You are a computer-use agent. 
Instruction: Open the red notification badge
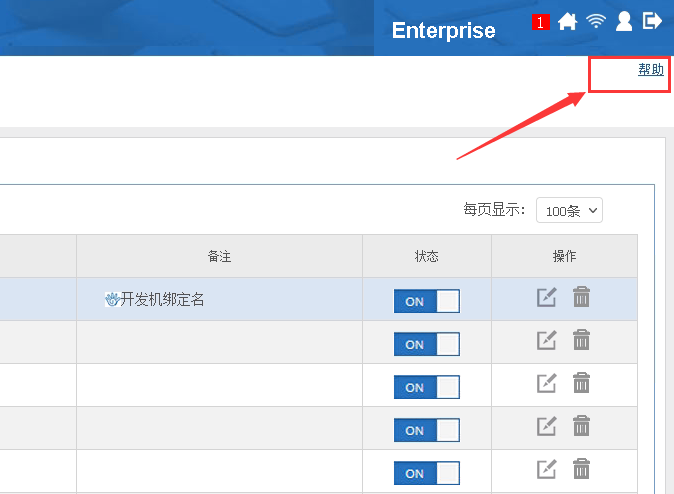pos(540,22)
